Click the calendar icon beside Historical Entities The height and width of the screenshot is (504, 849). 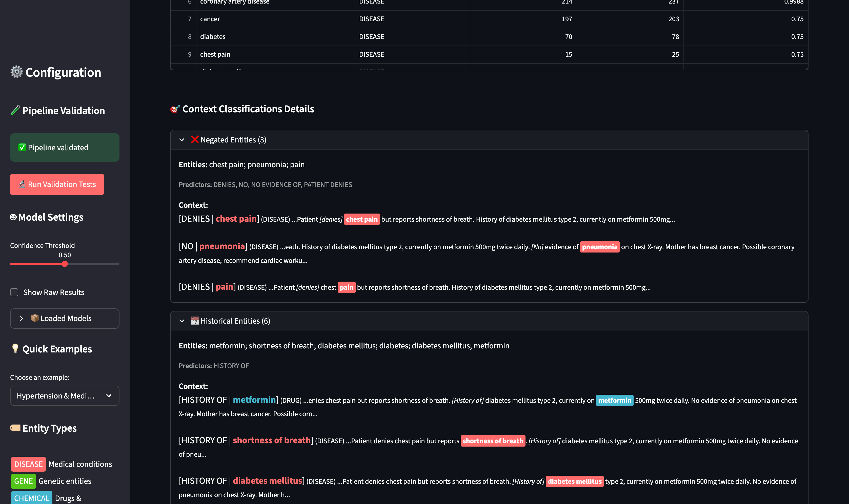[194, 321]
